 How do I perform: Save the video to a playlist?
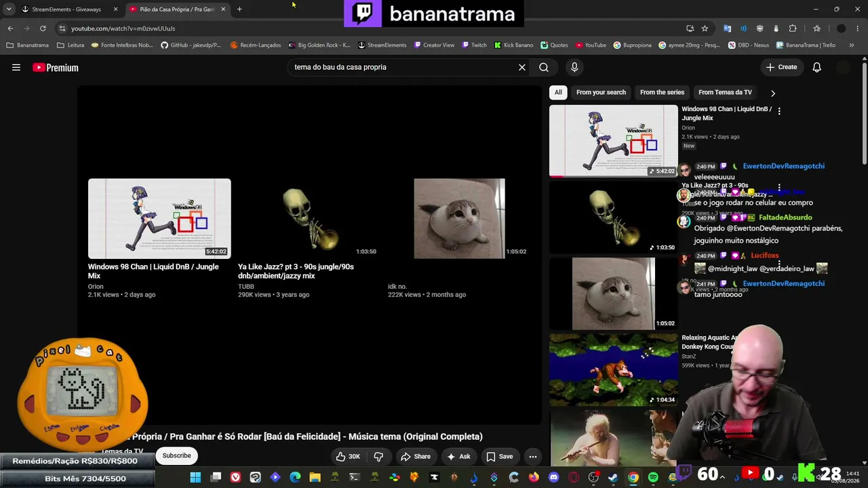(499, 457)
